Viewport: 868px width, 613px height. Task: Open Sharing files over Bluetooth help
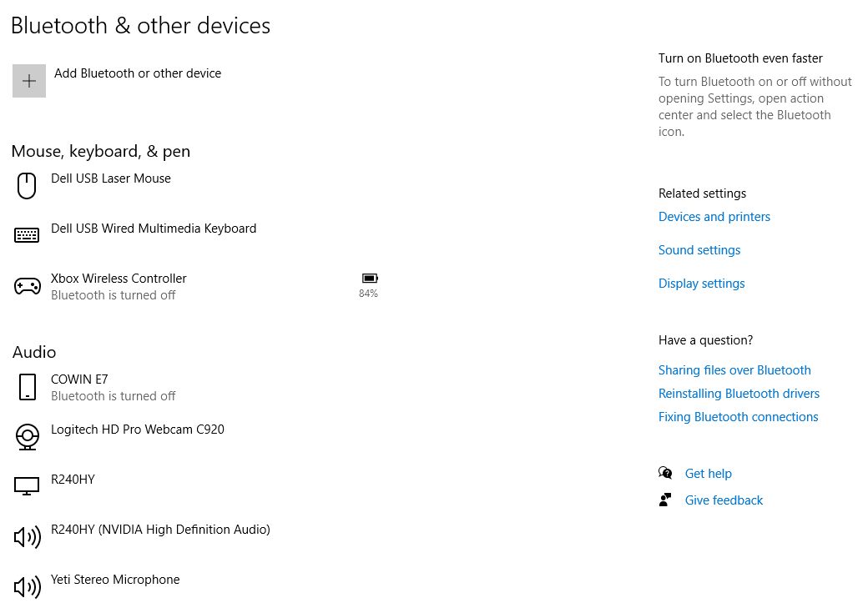[734, 370]
